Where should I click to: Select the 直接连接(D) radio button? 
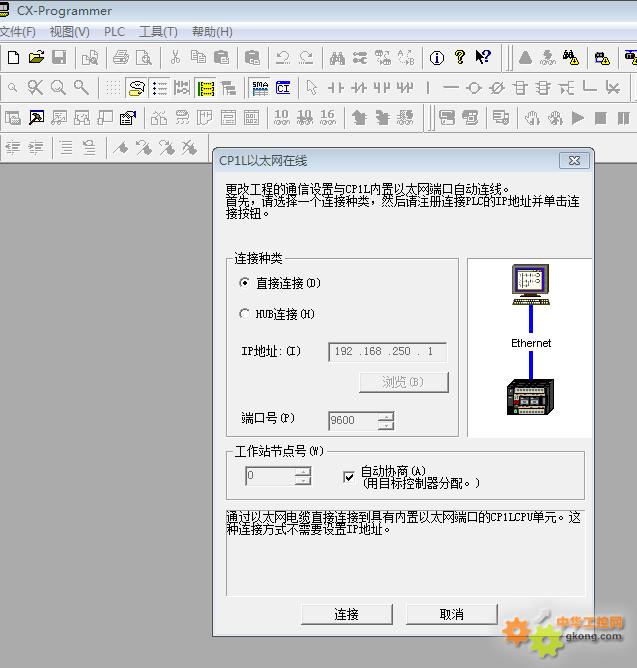coord(244,283)
